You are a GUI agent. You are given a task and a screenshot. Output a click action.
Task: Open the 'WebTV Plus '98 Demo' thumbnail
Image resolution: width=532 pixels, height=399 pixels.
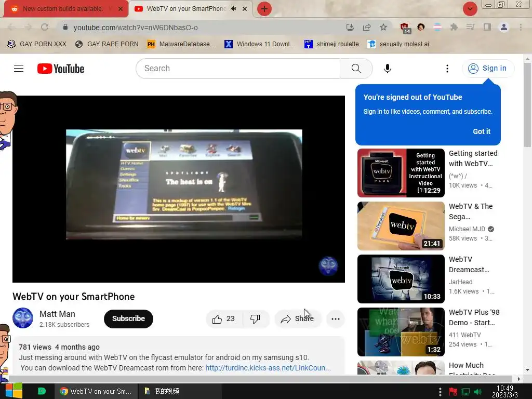401,332
